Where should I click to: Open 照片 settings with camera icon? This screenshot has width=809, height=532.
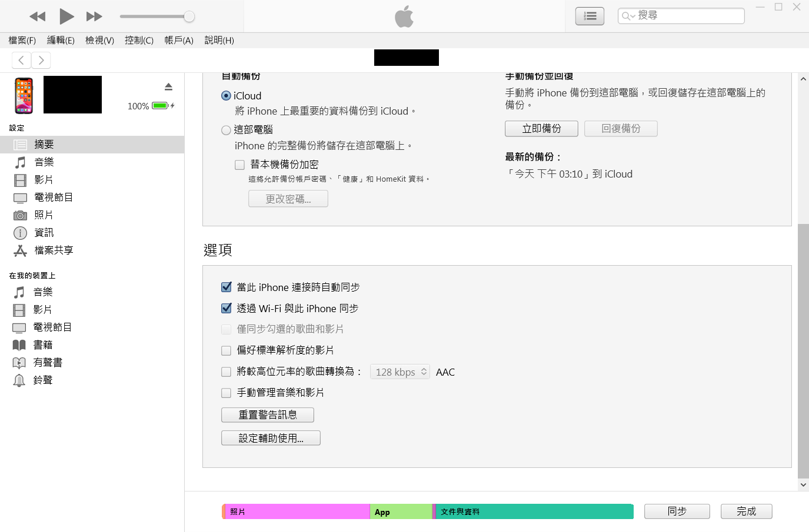[92, 215]
